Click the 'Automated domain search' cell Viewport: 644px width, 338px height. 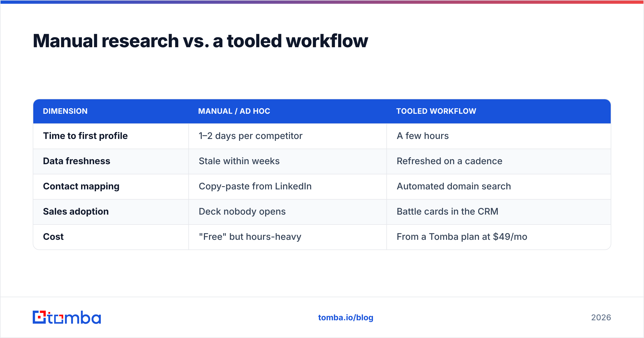coord(499,186)
